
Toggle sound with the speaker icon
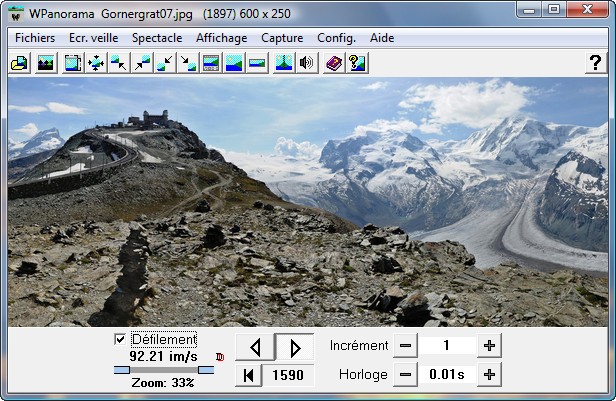pyautogui.click(x=307, y=63)
